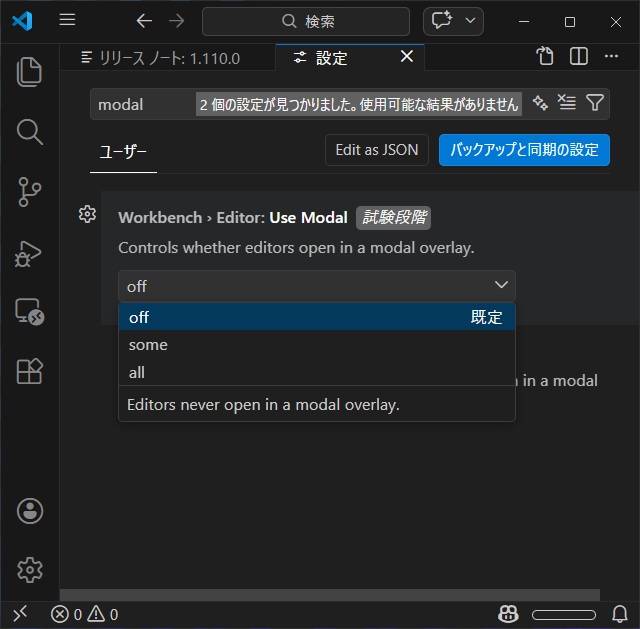Select the ユーザー settings tab
Screen dimensions: 640x629
[122, 151]
